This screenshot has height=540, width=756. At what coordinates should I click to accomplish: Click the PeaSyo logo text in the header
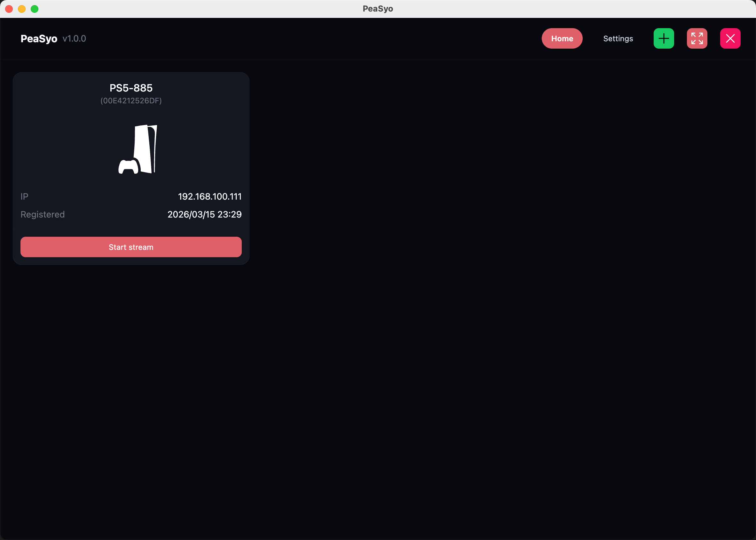pyautogui.click(x=39, y=39)
